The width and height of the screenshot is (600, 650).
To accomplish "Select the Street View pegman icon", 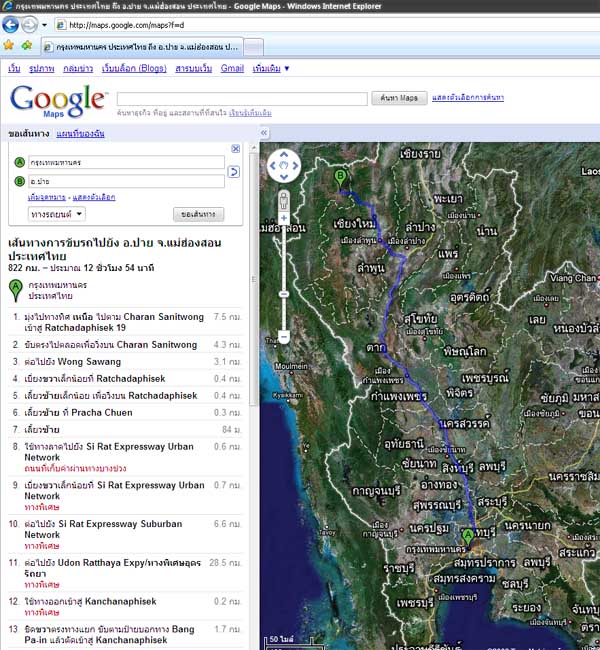I will pyautogui.click(x=284, y=197).
